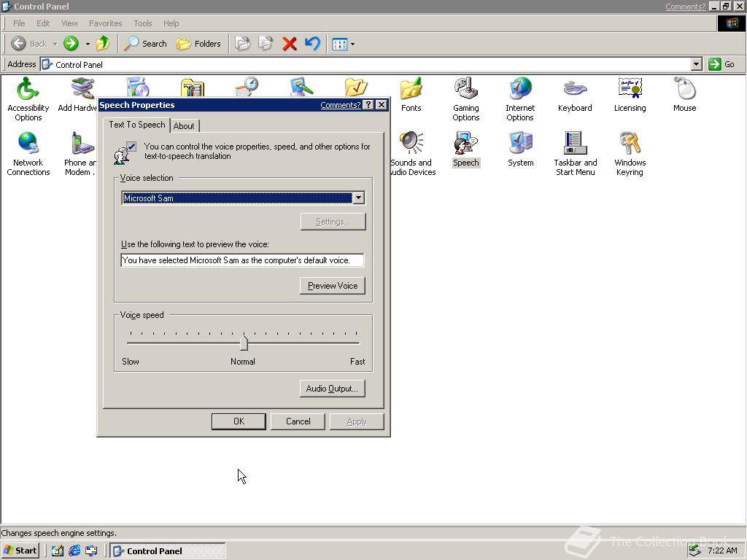Click the first Quick Launch notepad icon
747x560 pixels.
click(58, 551)
